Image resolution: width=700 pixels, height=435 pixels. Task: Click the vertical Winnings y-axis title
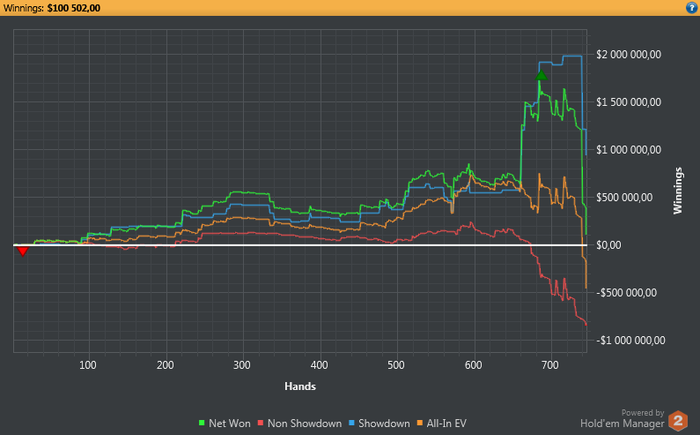coord(678,191)
